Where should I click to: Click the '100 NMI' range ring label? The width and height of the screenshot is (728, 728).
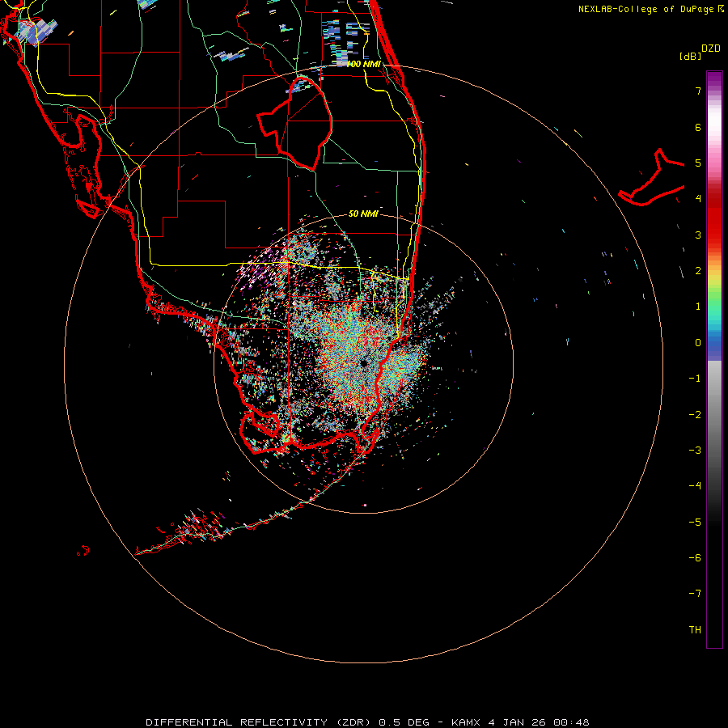click(x=363, y=64)
